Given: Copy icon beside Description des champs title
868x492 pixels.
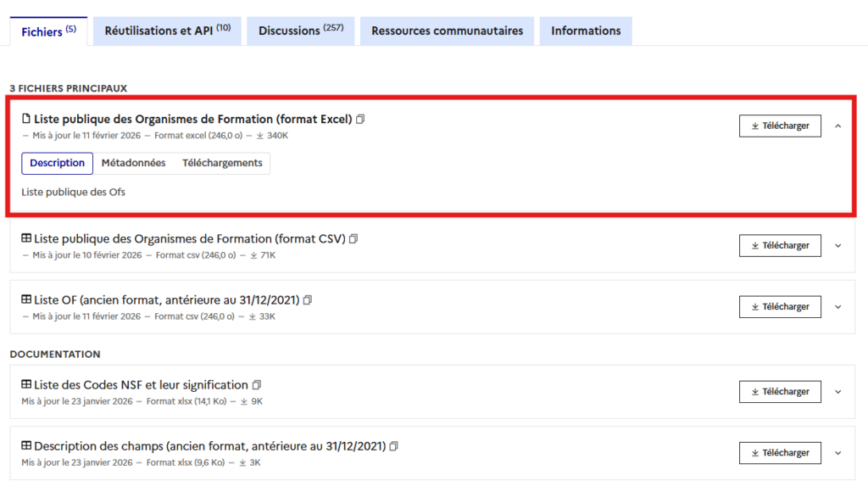Looking at the screenshot, I should coord(393,446).
